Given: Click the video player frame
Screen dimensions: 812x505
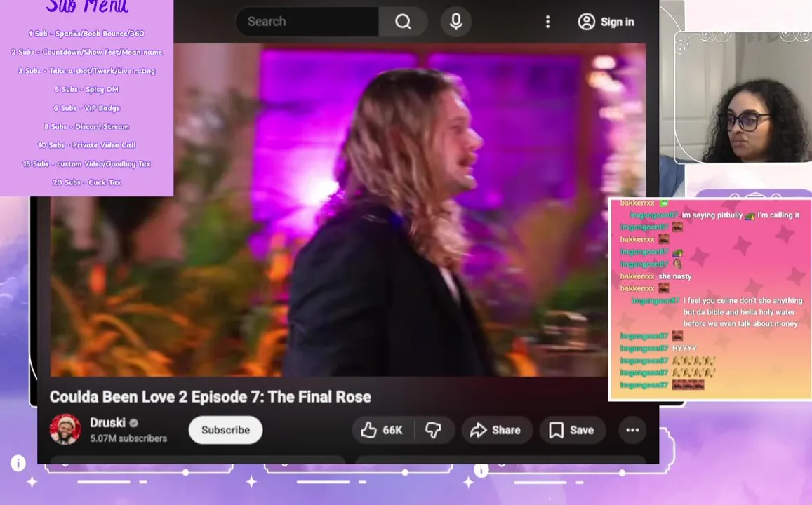Looking at the screenshot, I should [348, 210].
